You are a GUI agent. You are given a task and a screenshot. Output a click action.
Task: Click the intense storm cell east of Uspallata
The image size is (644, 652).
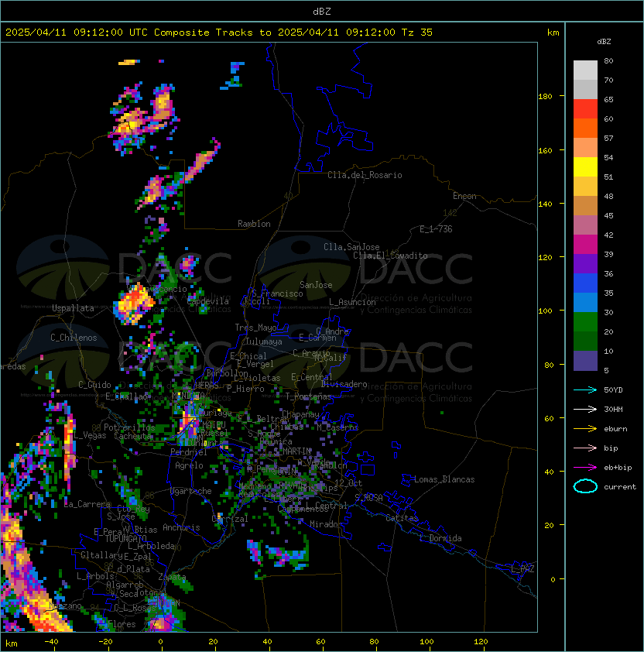pos(134,305)
